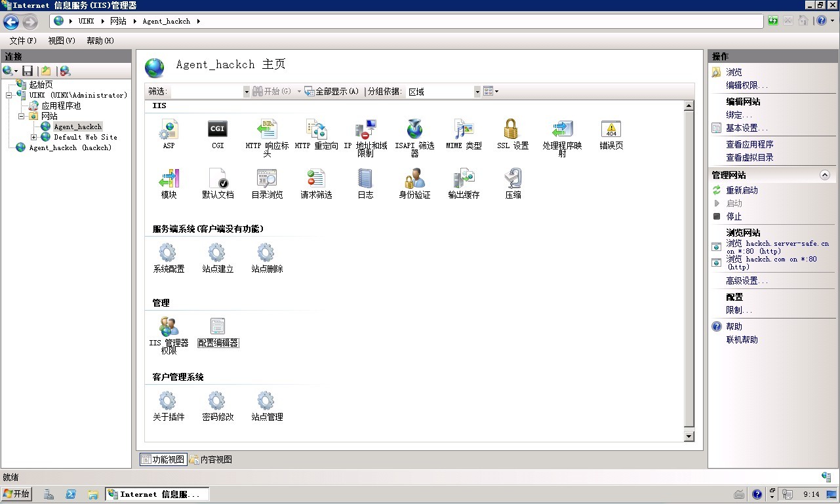This screenshot has height=504, width=840.
Task: Open 系统配置 gear icon
Action: pyautogui.click(x=169, y=253)
